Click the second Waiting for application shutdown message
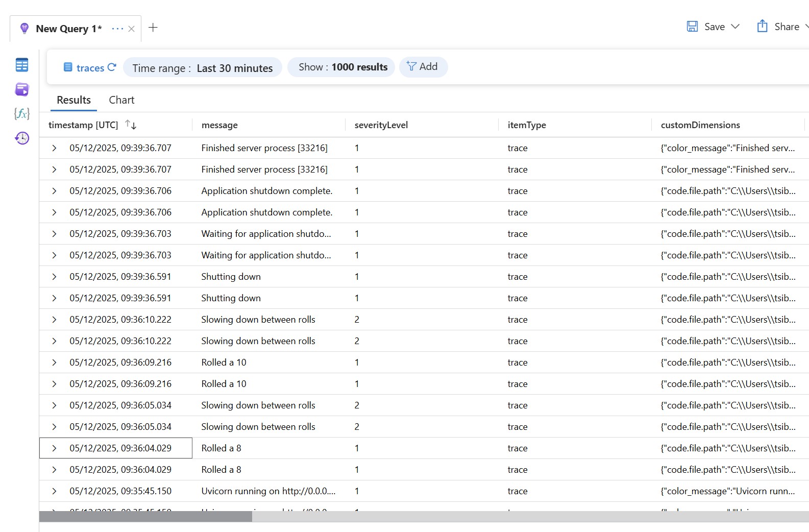The height and width of the screenshot is (532, 809). tap(266, 255)
